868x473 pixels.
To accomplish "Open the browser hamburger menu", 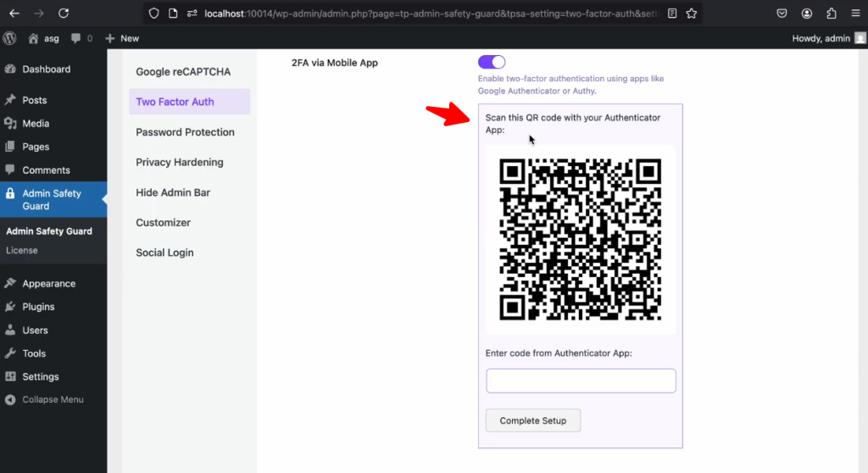I will point(854,14).
